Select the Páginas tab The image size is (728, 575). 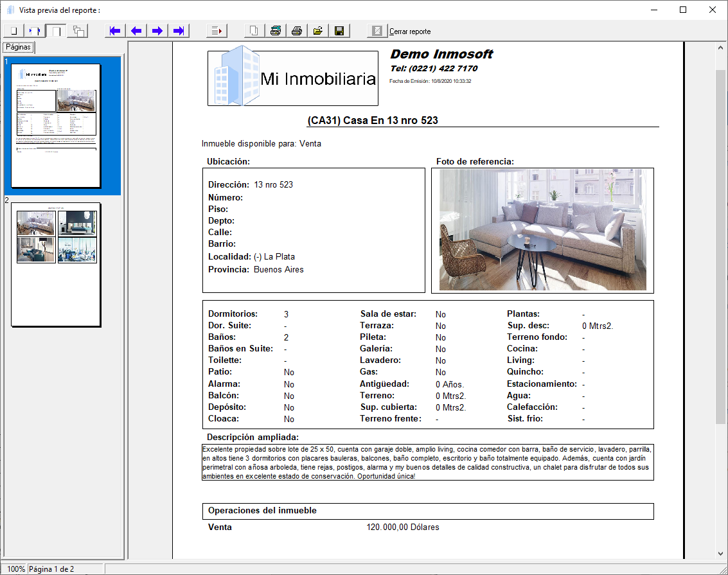pyautogui.click(x=17, y=46)
